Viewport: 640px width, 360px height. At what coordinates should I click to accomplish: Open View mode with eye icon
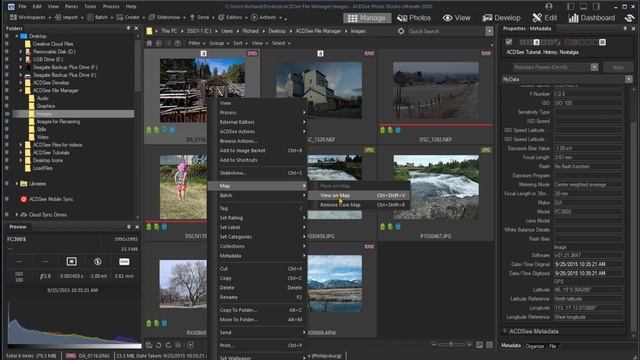point(456,18)
